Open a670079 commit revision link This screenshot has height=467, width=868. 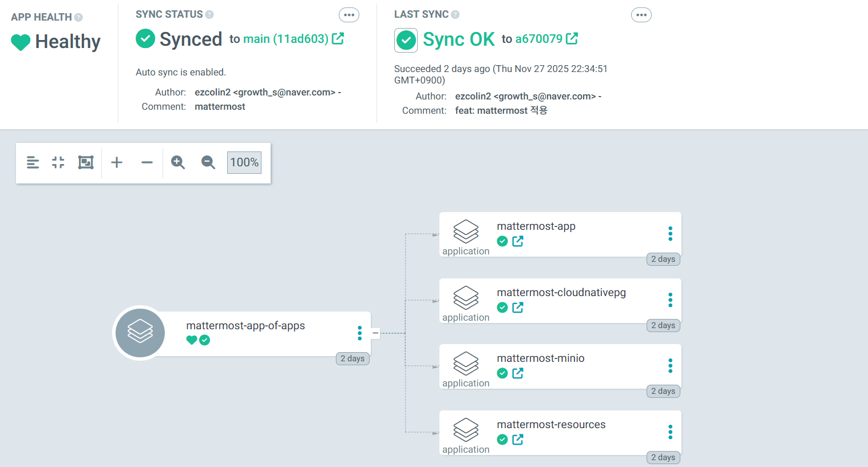(538, 39)
